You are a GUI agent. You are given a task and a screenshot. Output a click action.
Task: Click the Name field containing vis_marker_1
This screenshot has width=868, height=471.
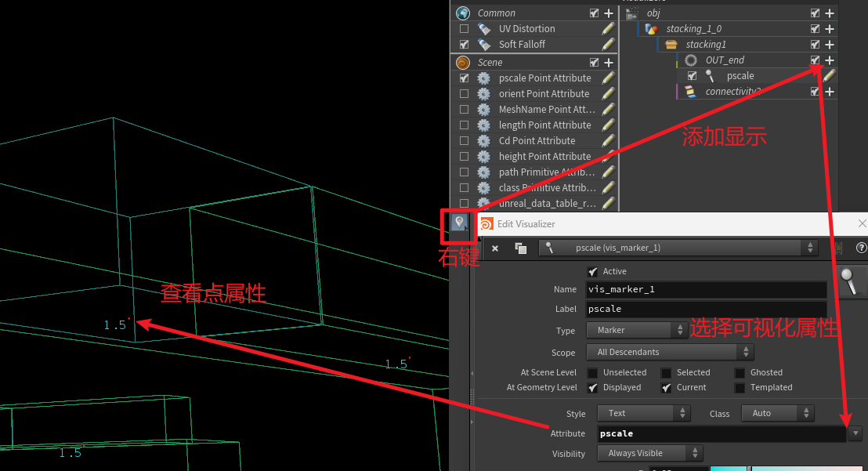[707, 289]
